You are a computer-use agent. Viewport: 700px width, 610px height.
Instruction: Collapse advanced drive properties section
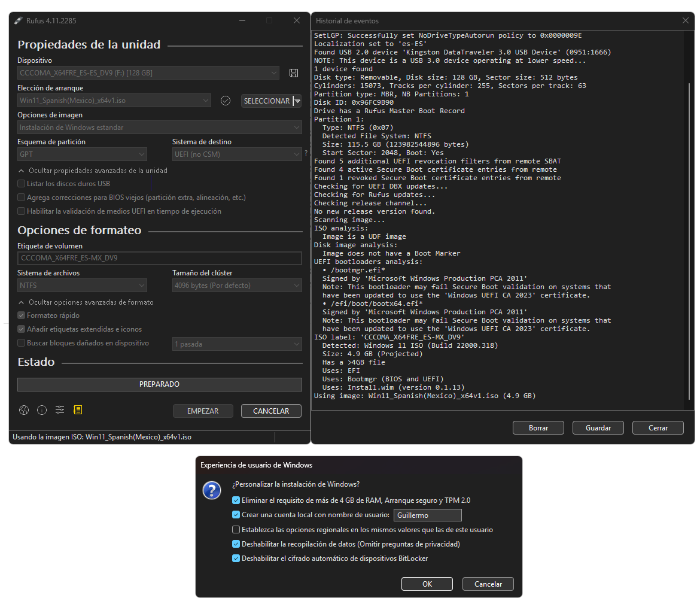(x=22, y=171)
